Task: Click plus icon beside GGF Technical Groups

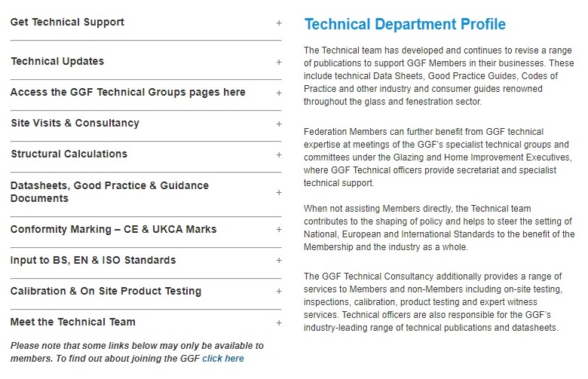Action: tap(279, 93)
